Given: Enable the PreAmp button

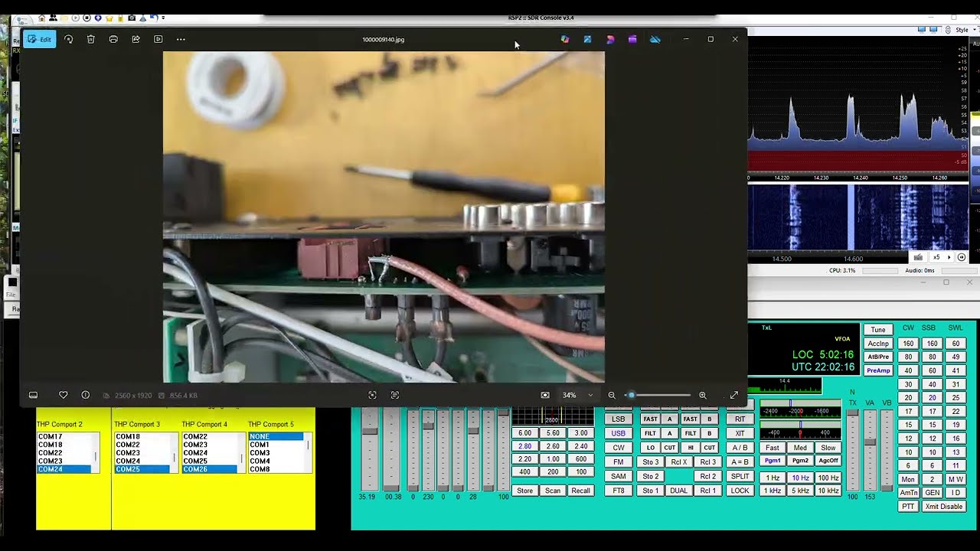Looking at the screenshot, I should click(x=878, y=370).
